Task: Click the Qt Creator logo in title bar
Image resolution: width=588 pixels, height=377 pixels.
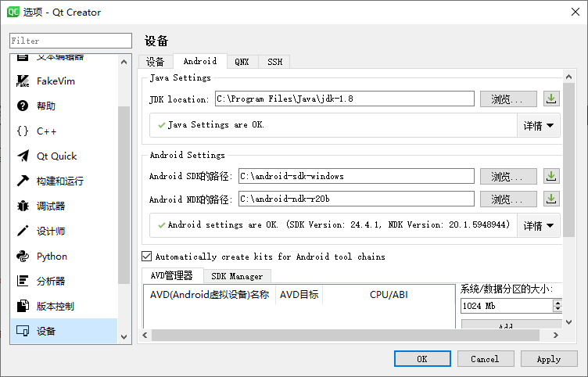Action: tap(13, 12)
